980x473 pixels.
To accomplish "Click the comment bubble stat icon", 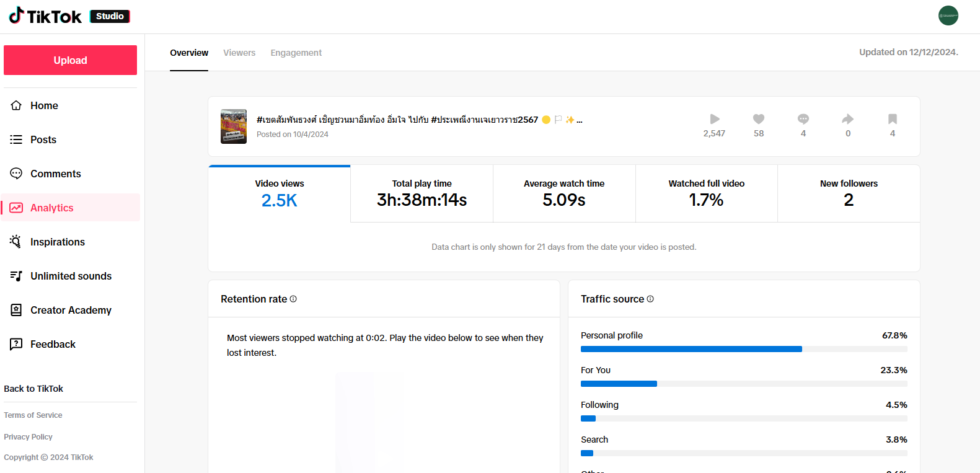I will point(803,119).
